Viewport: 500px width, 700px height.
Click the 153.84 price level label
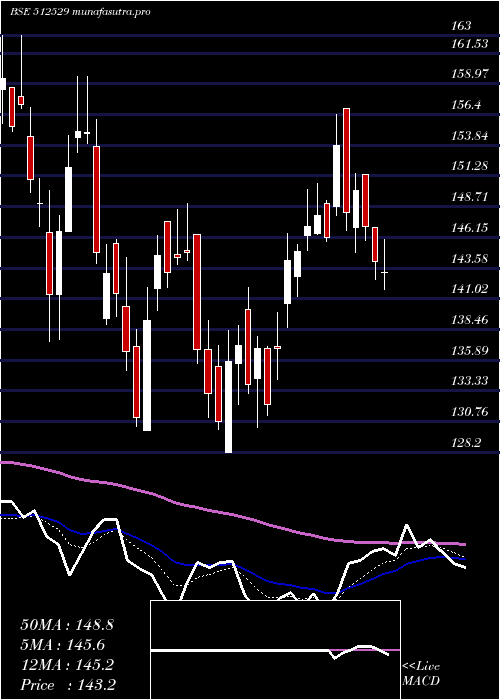pos(470,136)
